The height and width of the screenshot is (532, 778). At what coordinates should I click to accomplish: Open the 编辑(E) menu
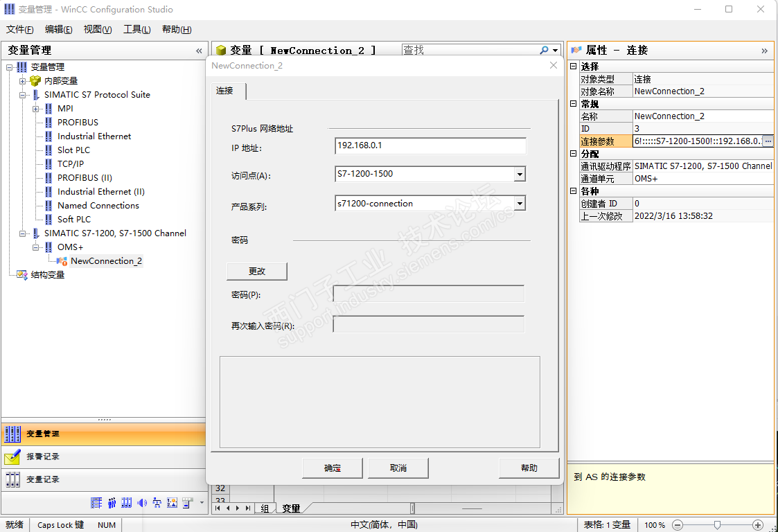pyautogui.click(x=59, y=30)
